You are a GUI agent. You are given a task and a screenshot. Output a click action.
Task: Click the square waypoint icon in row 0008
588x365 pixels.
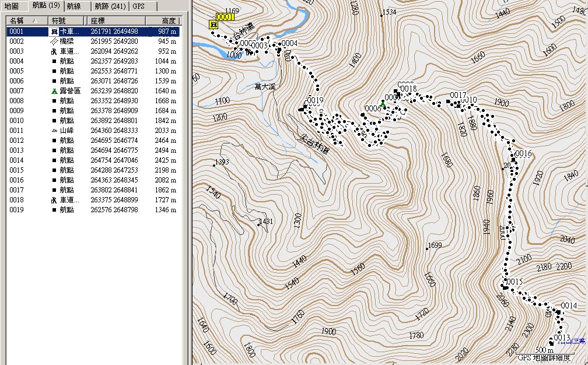pyautogui.click(x=54, y=101)
